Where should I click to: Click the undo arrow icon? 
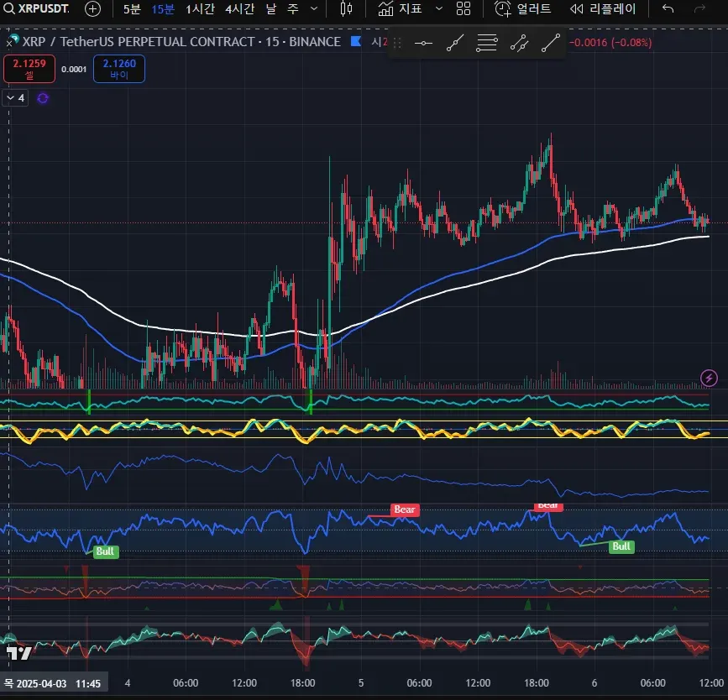point(668,9)
